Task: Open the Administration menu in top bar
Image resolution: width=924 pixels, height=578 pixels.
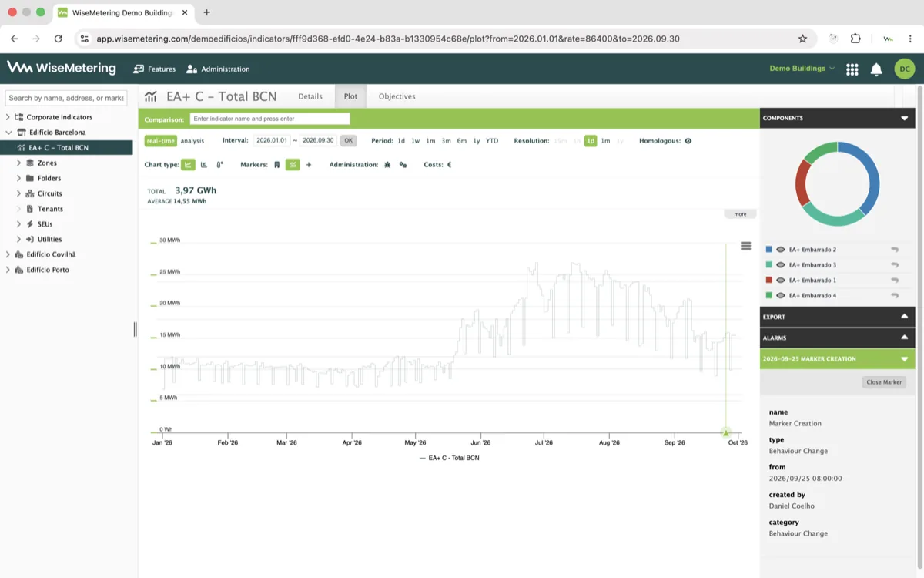Action: 218,69
